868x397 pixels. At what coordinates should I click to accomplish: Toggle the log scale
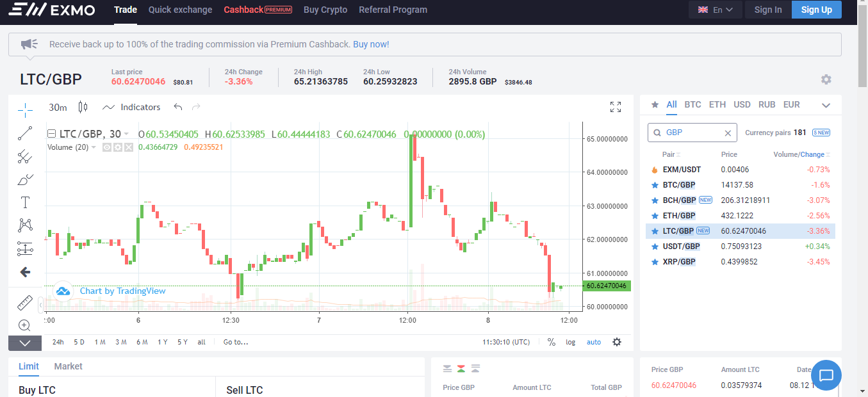pos(570,342)
